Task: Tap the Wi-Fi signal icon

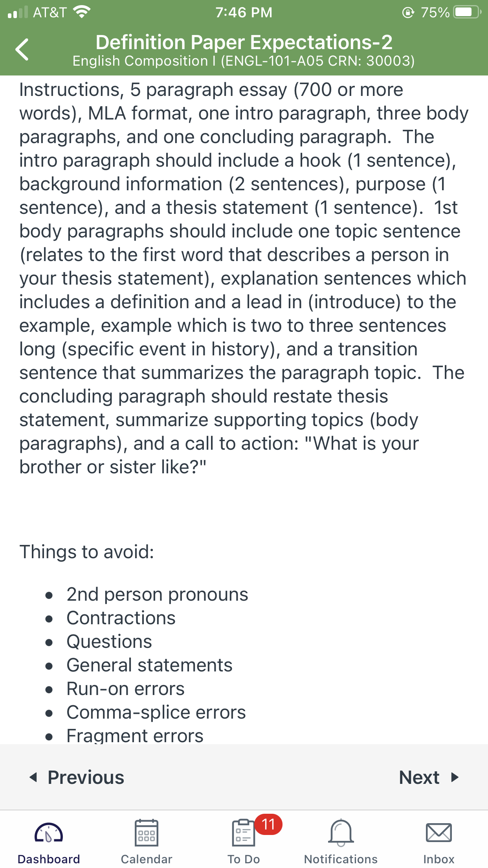Action: (x=81, y=12)
